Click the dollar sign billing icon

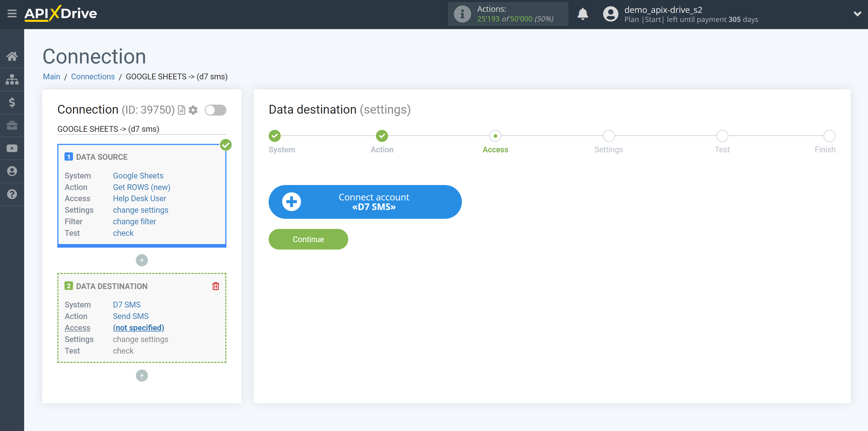point(12,102)
